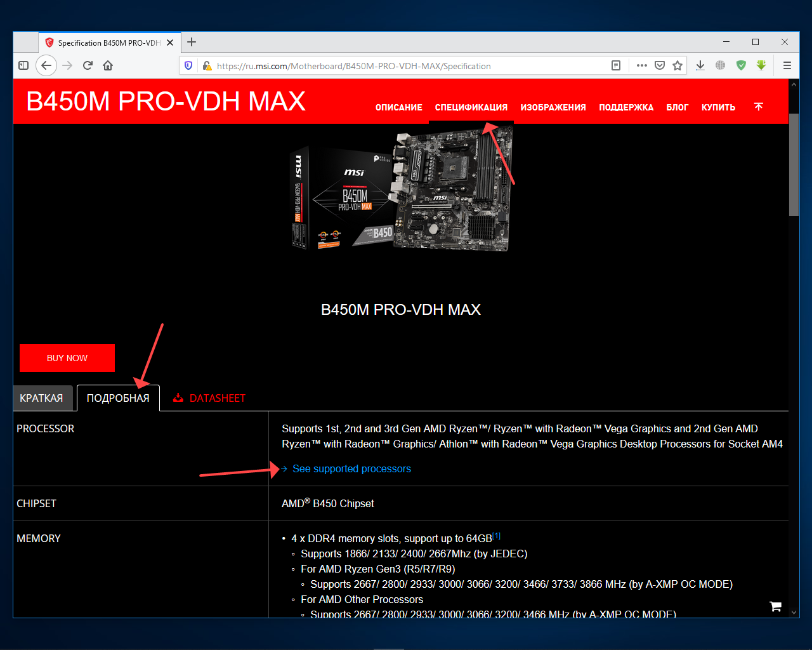
Task: Click the PROCESSOR row label
Action: (x=45, y=428)
